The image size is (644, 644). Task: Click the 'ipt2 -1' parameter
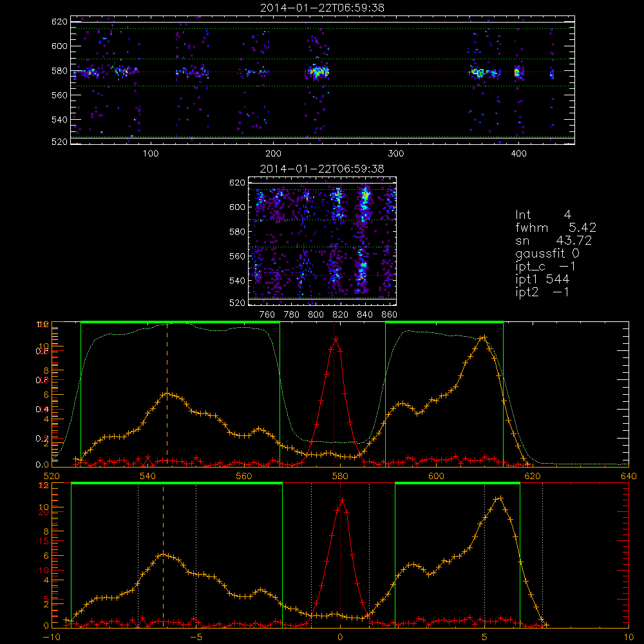[x=542, y=292]
